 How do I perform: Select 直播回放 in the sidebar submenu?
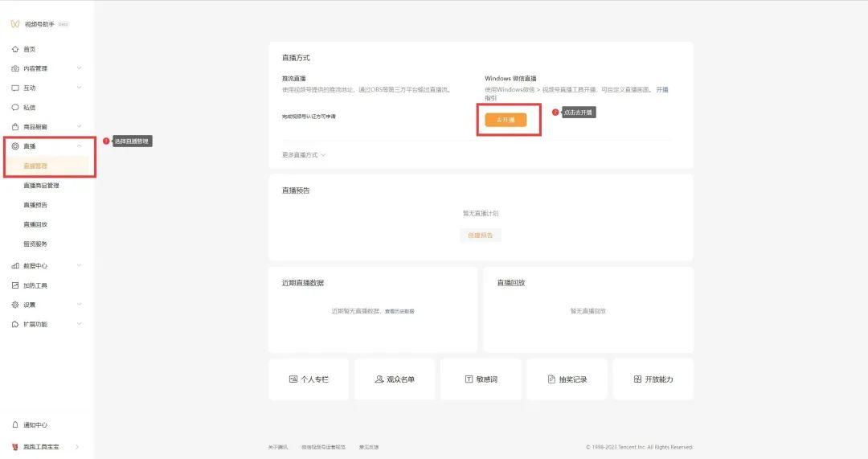pyautogui.click(x=35, y=224)
